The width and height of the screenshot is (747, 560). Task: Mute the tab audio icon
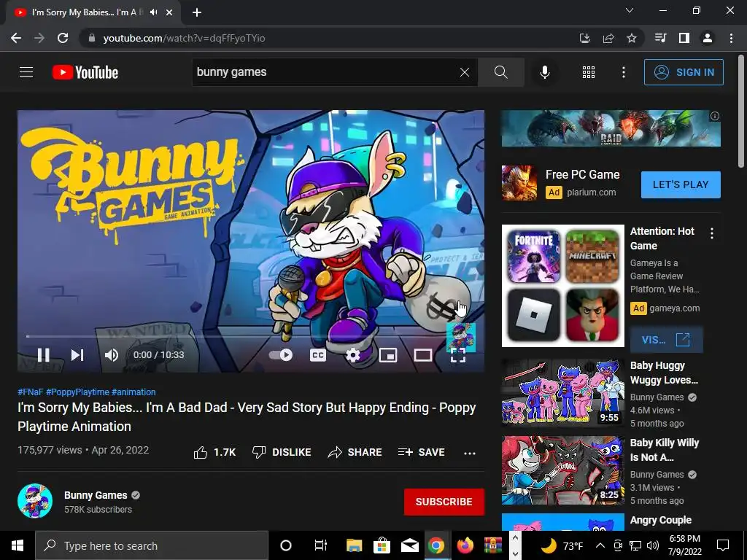[x=153, y=12]
